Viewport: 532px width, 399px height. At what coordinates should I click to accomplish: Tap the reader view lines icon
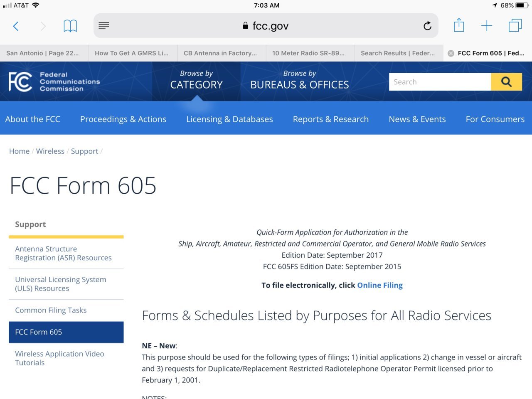pyautogui.click(x=104, y=26)
